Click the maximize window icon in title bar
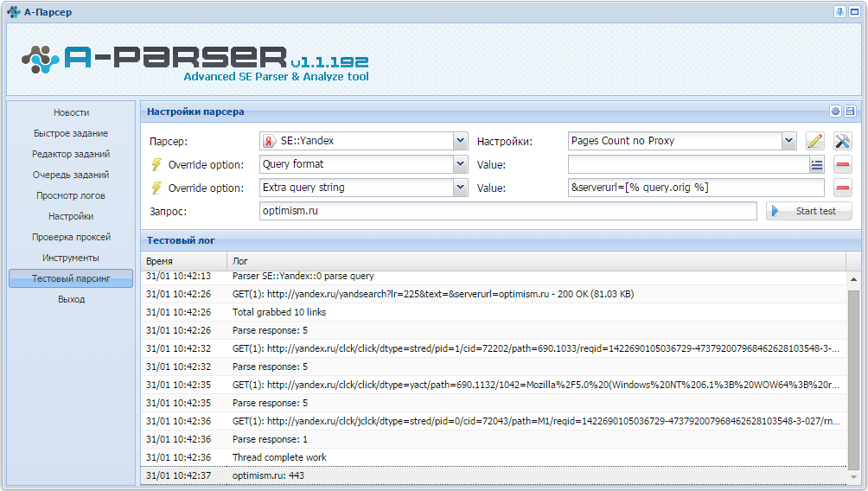The height and width of the screenshot is (491, 868). 855,11
